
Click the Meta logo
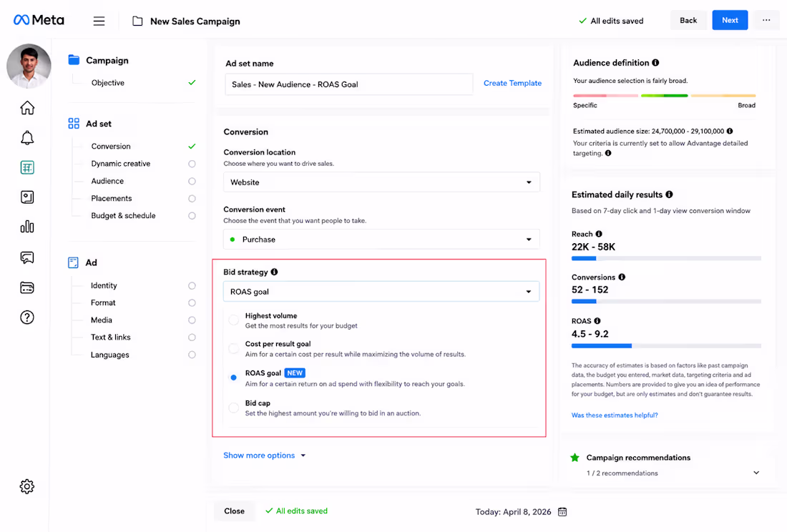[39, 20]
